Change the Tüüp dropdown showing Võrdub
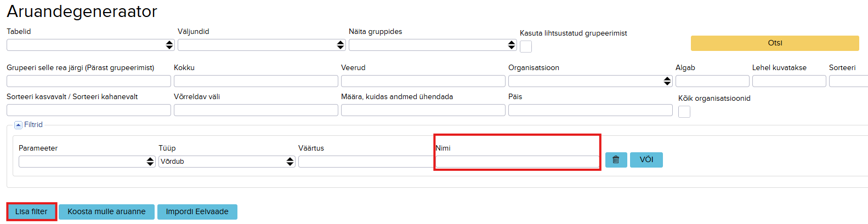 [227, 162]
